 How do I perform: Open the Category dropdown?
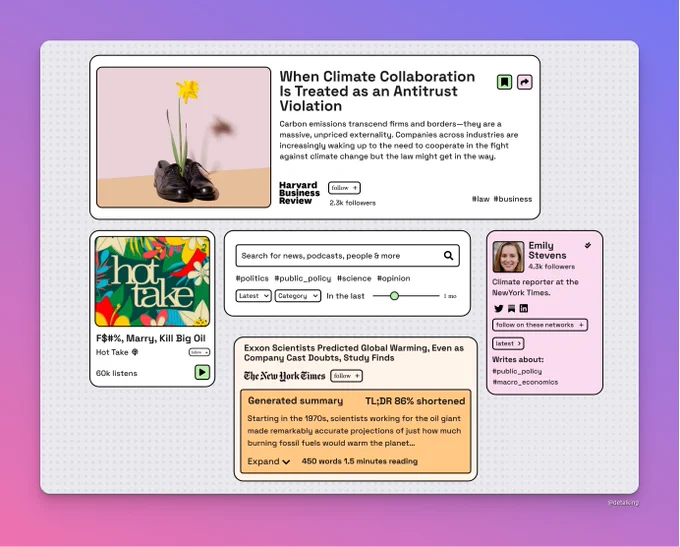pyautogui.click(x=298, y=296)
